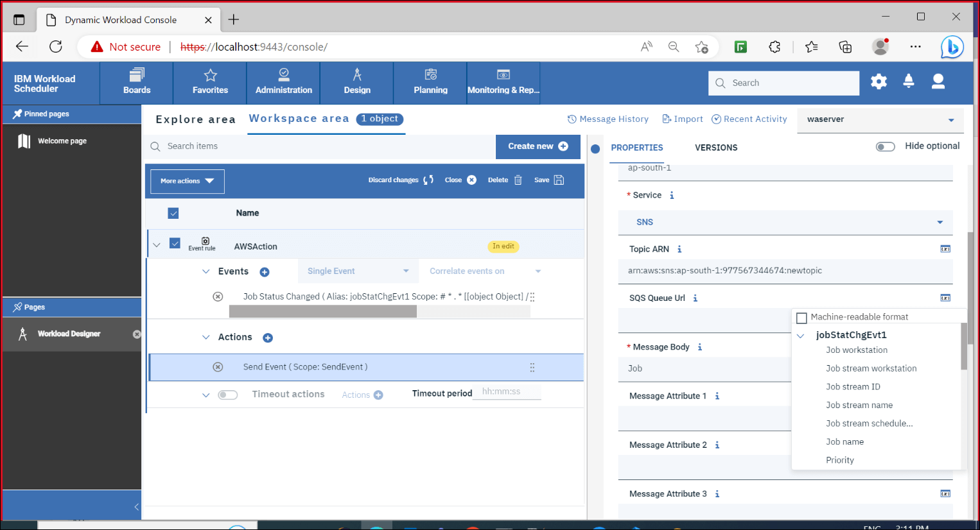Click info icon next to Service
The width and height of the screenshot is (980, 530).
click(x=672, y=195)
